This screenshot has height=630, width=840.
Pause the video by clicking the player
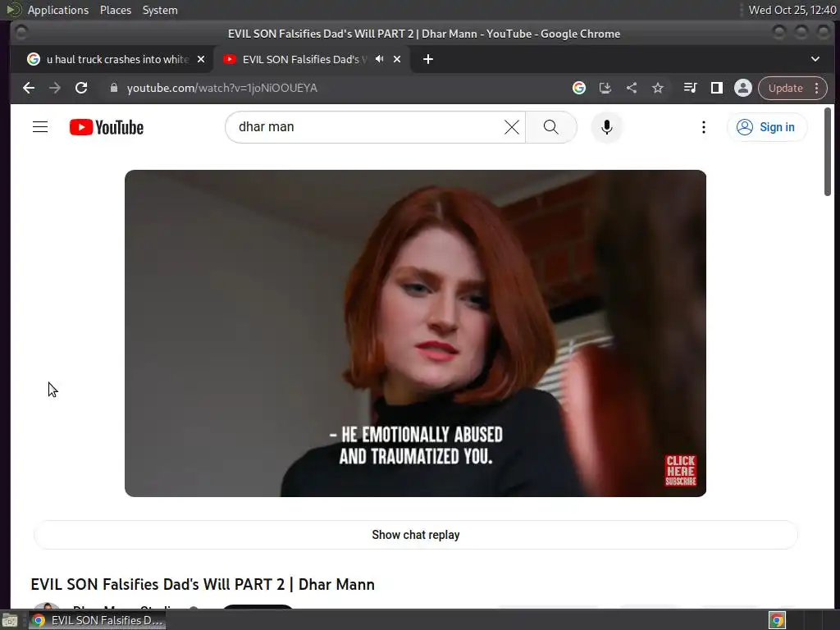click(415, 333)
